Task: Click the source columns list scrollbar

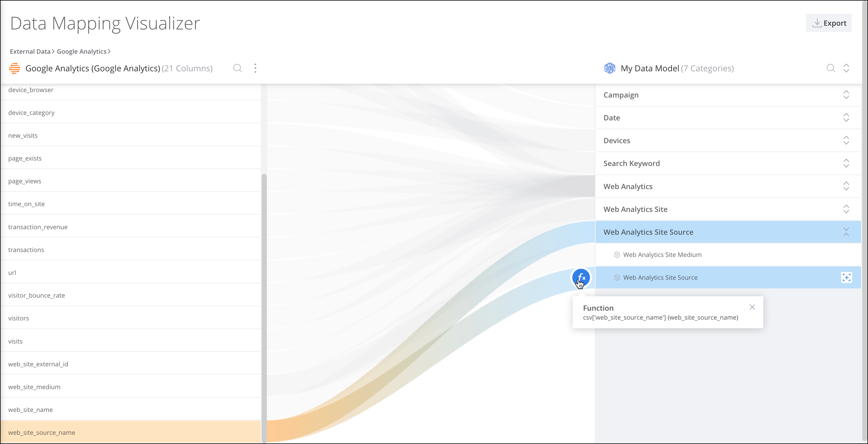Action: pyautogui.click(x=264, y=308)
